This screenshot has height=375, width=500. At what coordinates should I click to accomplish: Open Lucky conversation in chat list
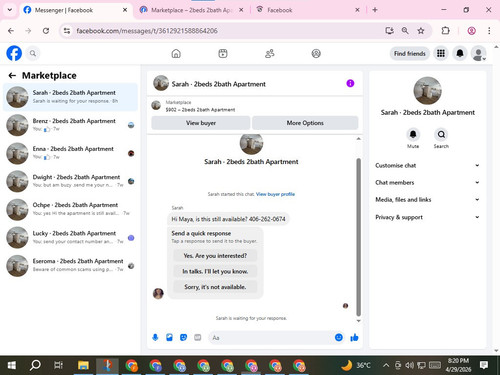coord(70,237)
